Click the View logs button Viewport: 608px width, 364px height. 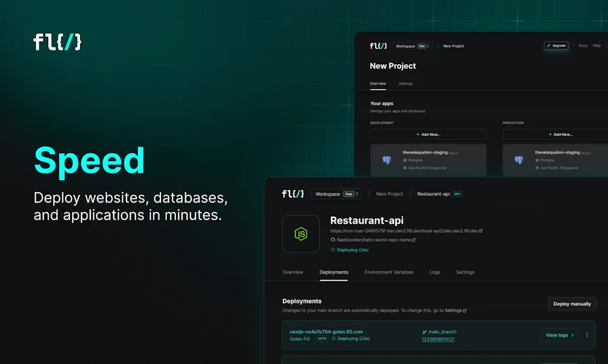click(x=559, y=335)
